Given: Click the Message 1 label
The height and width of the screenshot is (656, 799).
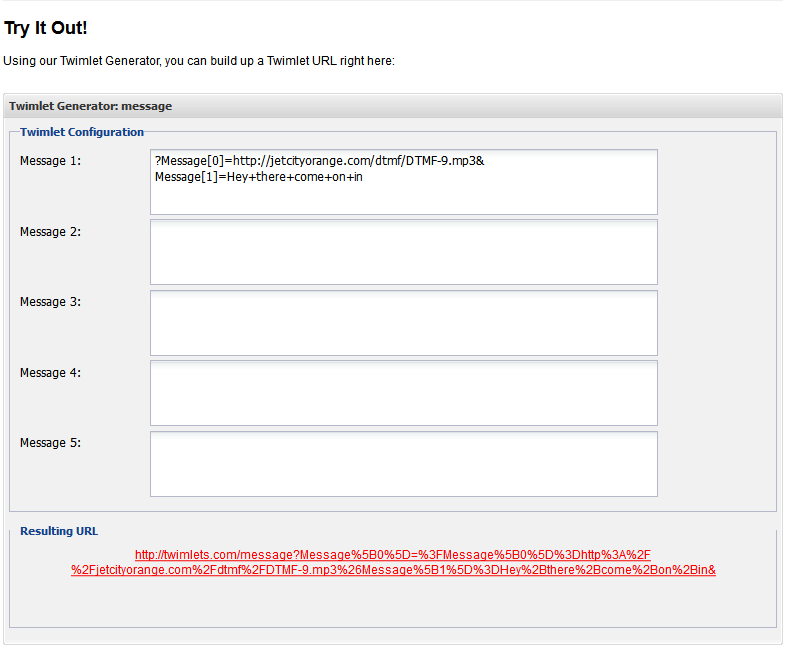Looking at the screenshot, I should (x=51, y=163).
